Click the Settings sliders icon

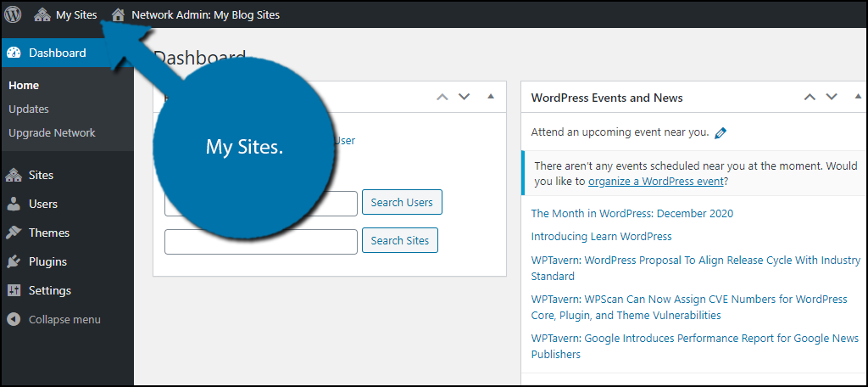coord(14,290)
